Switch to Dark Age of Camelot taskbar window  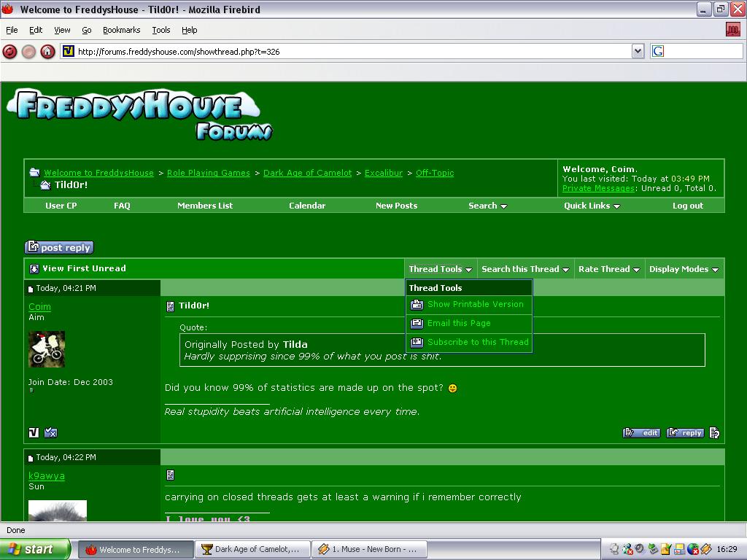coord(252,550)
